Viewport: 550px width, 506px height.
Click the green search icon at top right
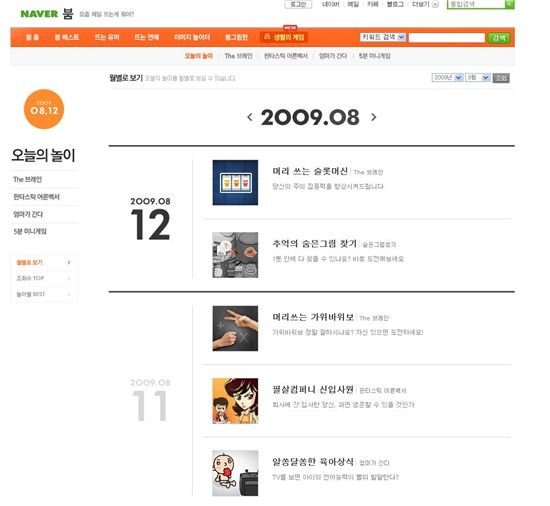coord(509,4)
